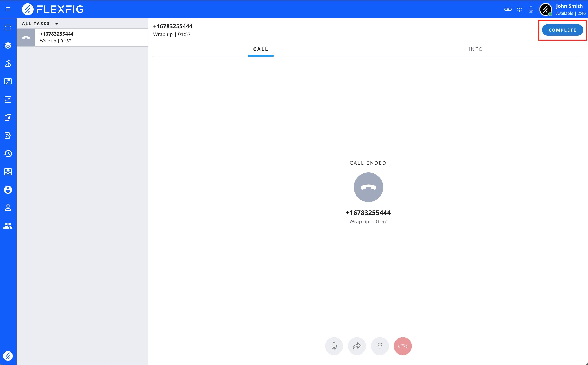The height and width of the screenshot is (365, 588).
Task: Open the line chart dashboards sidebar icon
Action: [x=8, y=100]
